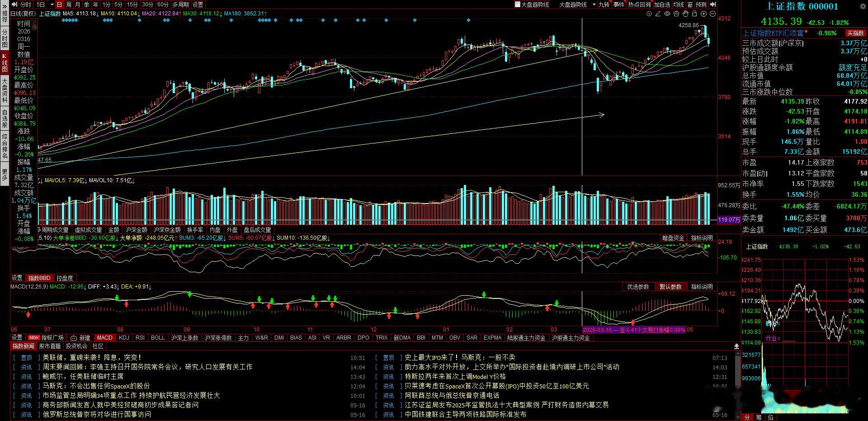
Task: Open the 大盘趋势线 dropdown arrow
Action: (594, 5)
